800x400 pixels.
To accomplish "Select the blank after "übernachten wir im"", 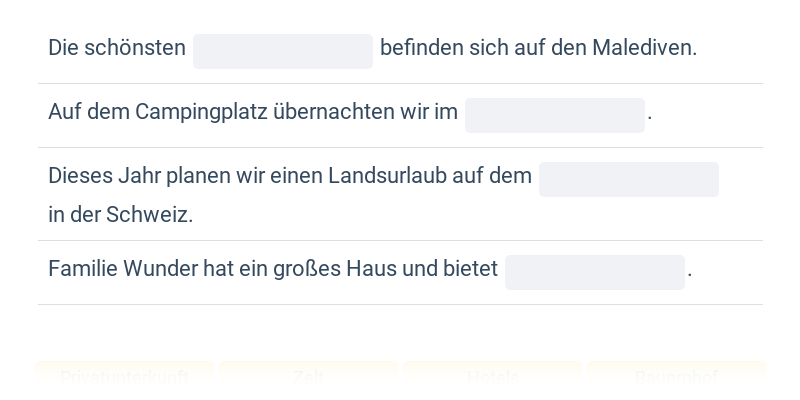I will [x=555, y=115].
